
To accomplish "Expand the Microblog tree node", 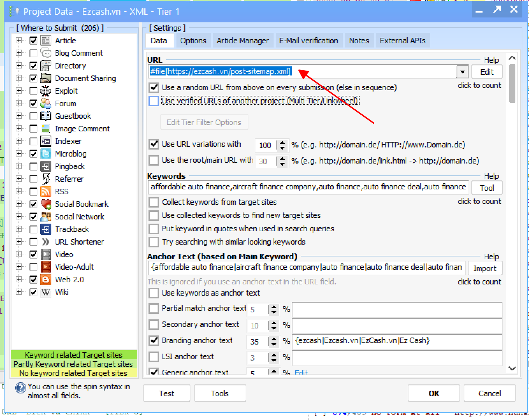I will [19, 154].
